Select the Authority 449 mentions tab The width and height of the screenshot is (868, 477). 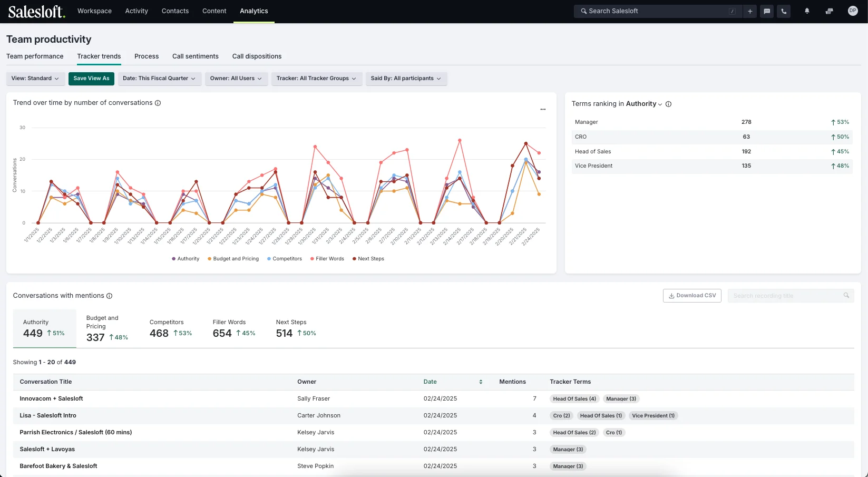coord(45,328)
